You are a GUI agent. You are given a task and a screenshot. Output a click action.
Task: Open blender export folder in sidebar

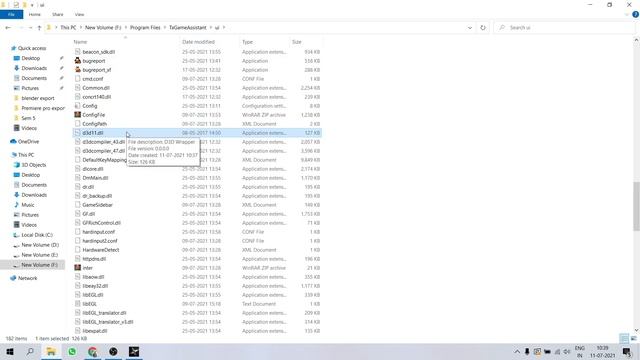click(x=38, y=98)
